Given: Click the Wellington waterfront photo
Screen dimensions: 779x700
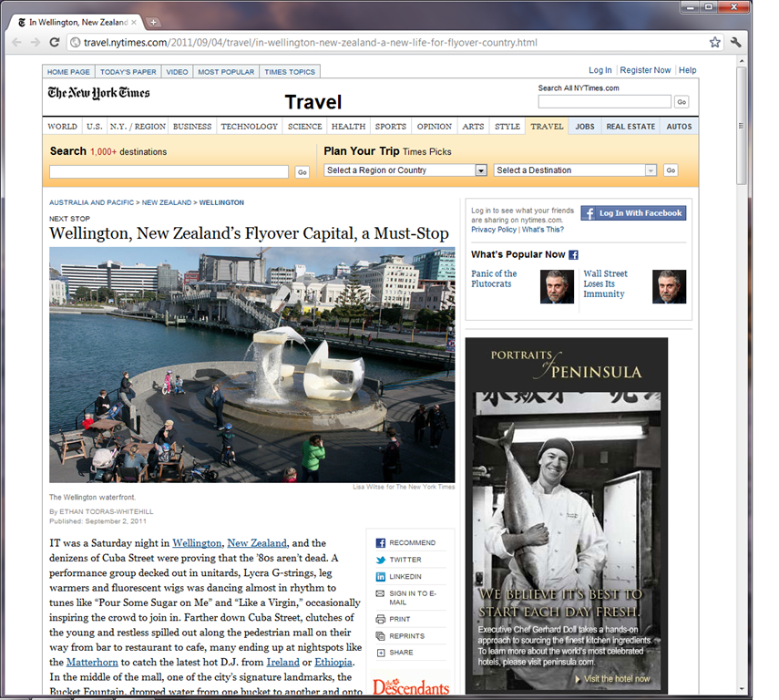Looking at the screenshot, I should (x=251, y=365).
